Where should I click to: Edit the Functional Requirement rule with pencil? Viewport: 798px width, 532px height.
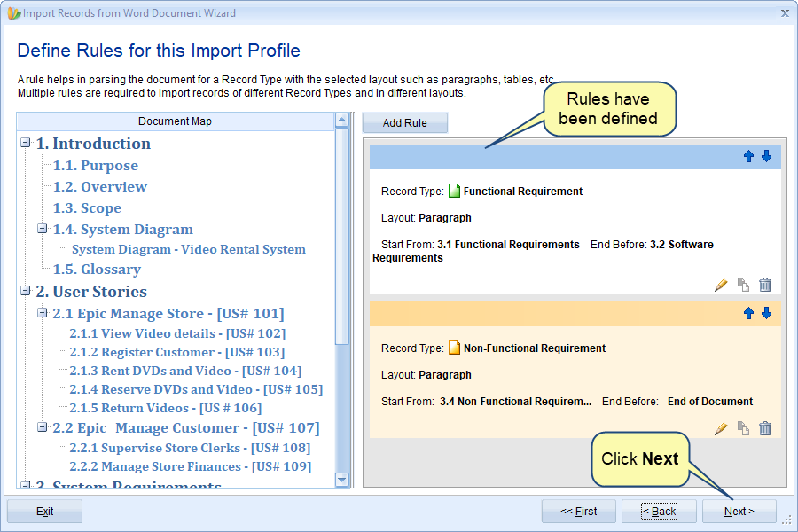pos(721,285)
